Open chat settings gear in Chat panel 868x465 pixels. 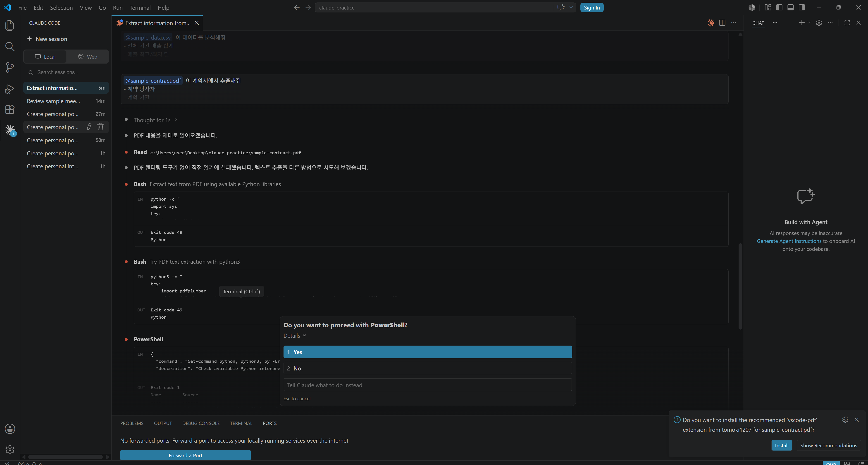[819, 23]
